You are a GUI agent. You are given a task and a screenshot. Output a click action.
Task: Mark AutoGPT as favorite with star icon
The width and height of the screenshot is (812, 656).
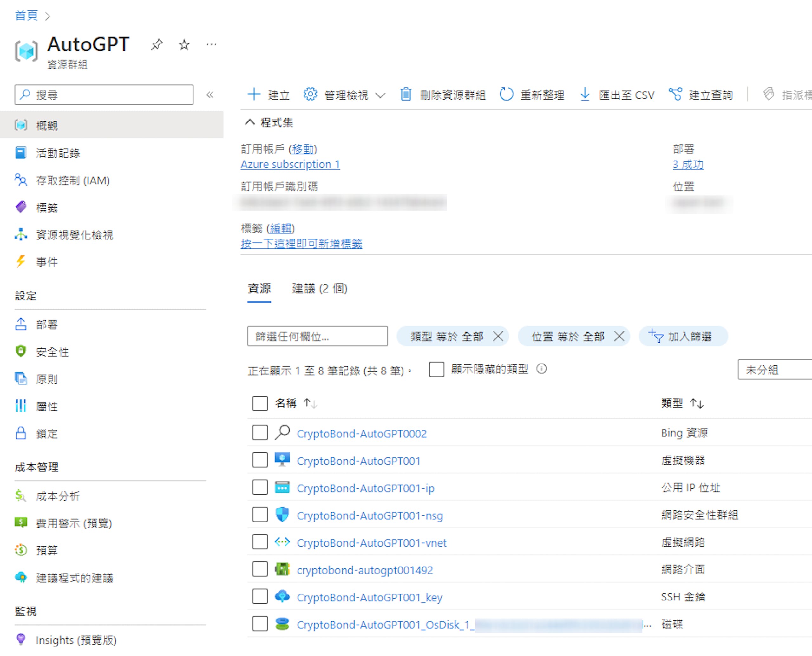184,45
